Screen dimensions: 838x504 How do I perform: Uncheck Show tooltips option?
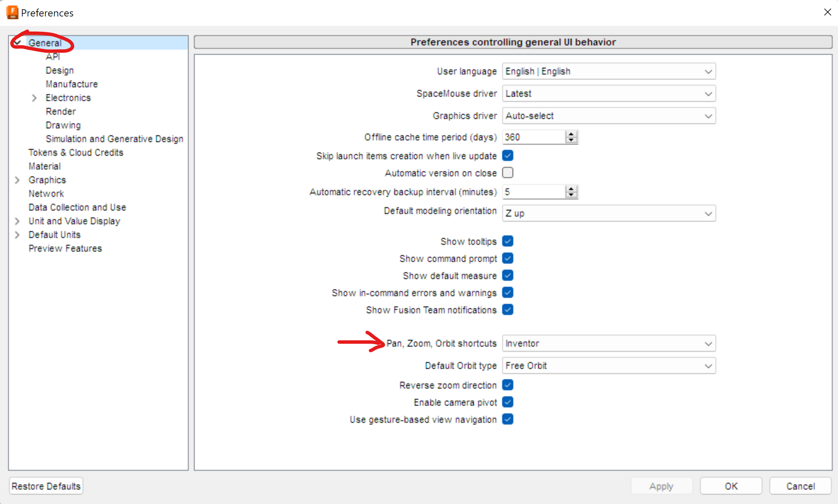[508, 241]
